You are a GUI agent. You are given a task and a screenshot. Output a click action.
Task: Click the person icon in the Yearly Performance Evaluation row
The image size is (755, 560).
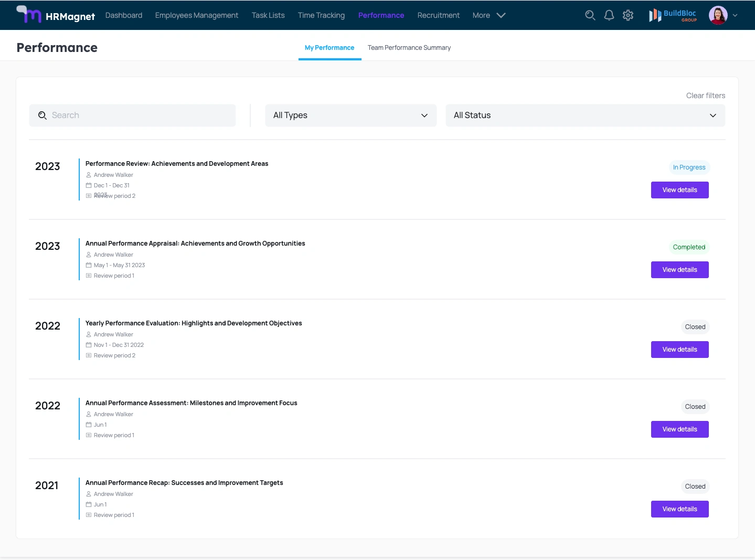pos(89,334)
